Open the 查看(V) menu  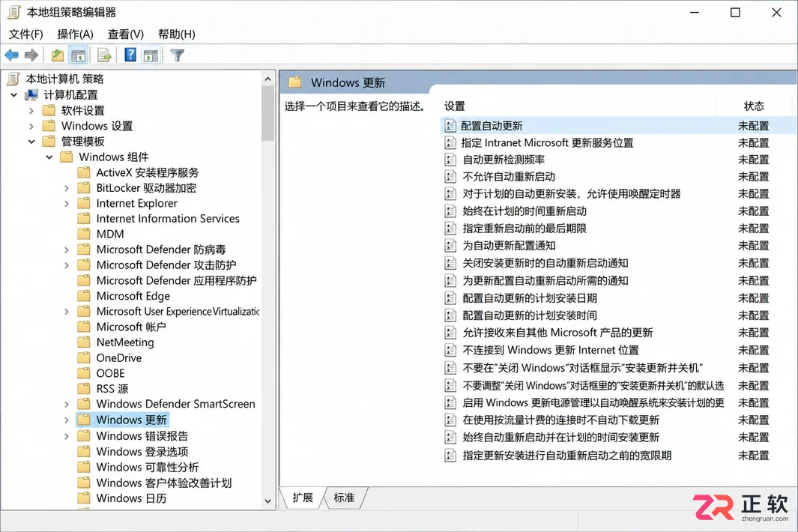(x=126, y=34)
